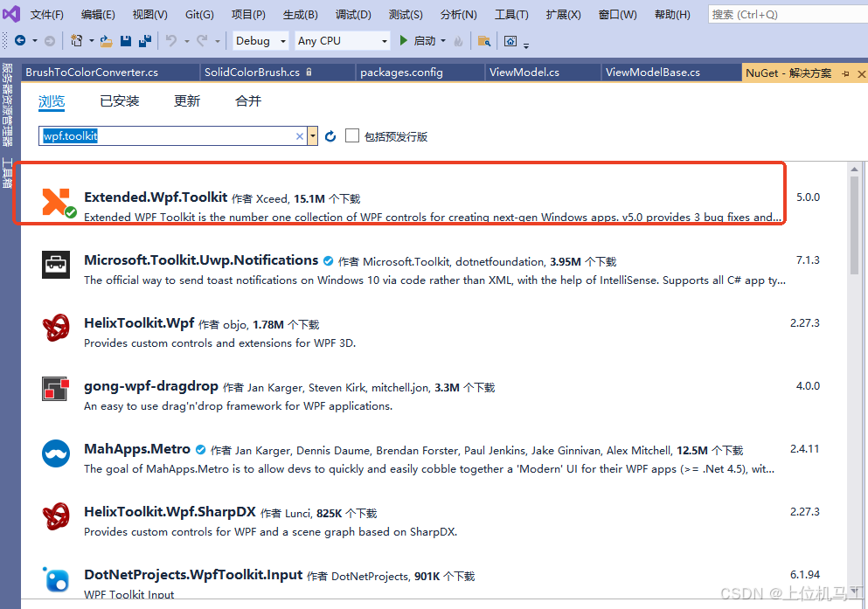Screen dimensions: 868x609
Task: Click the package list vertical scrollbar thumb
Action: 854,225
